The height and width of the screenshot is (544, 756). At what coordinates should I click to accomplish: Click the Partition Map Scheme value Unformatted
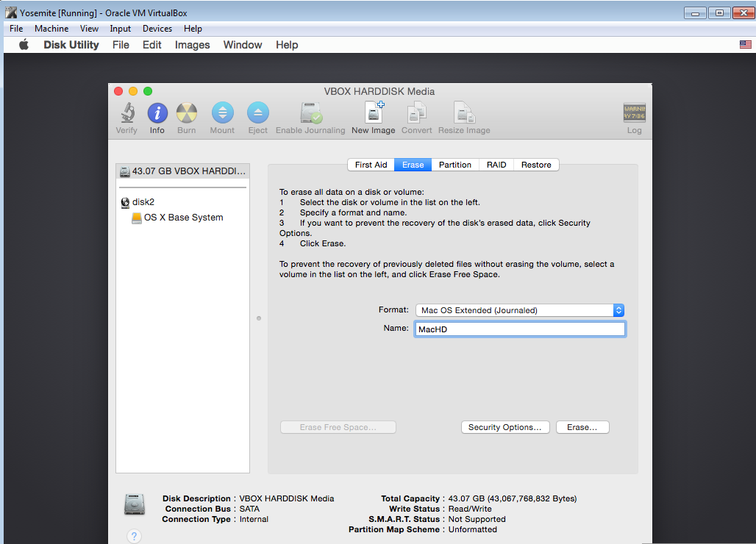click(x=472, y=529)
